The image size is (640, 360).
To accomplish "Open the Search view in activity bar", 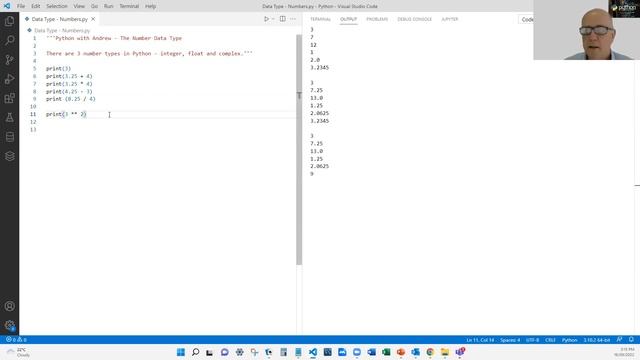I will (9, 40).
